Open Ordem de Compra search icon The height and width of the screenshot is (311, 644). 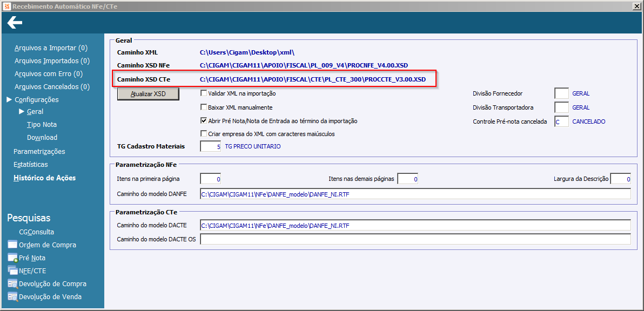click(13, 245)
